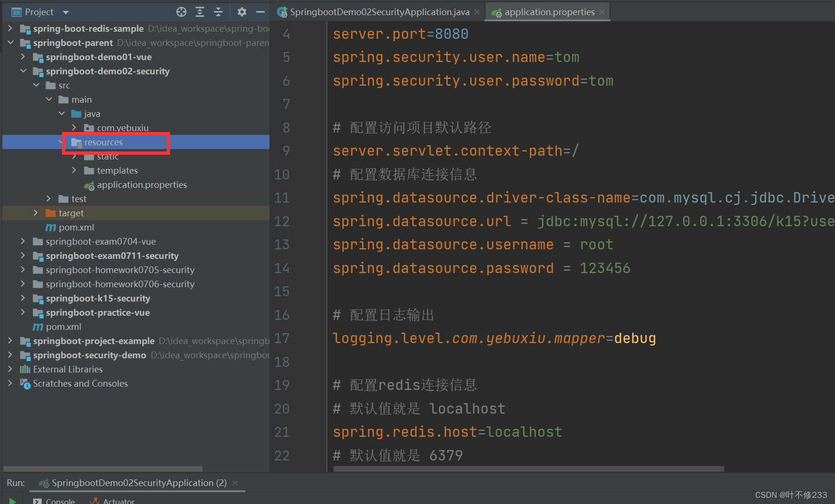Screen dimensions: 835x504
Task: Select springboot-security-demo module icon
Action: 25,355
